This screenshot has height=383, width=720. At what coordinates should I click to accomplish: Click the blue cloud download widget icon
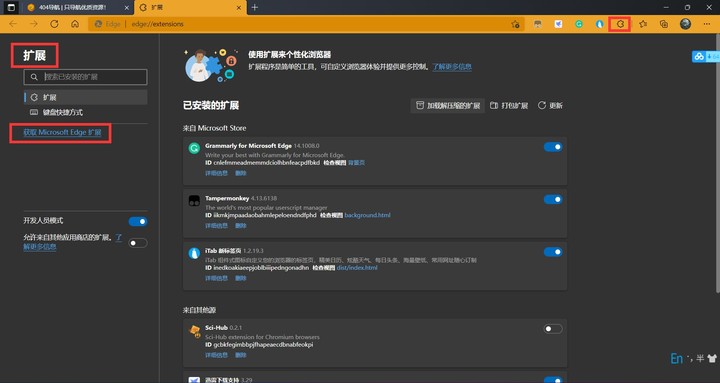click(699, 56)
